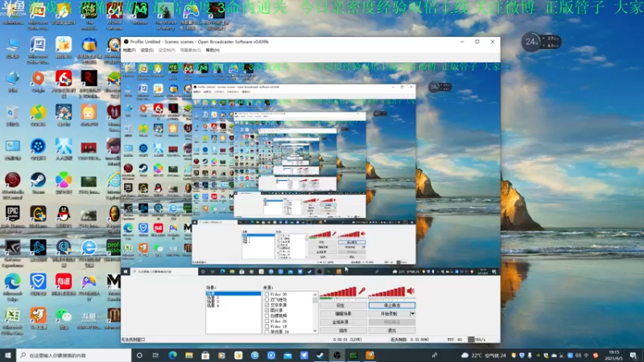Image resolution: width=644 pixels, height=362 pixels.
Task: Select 场景 2 in the scenes list
Action: click(x=213, y=298)
